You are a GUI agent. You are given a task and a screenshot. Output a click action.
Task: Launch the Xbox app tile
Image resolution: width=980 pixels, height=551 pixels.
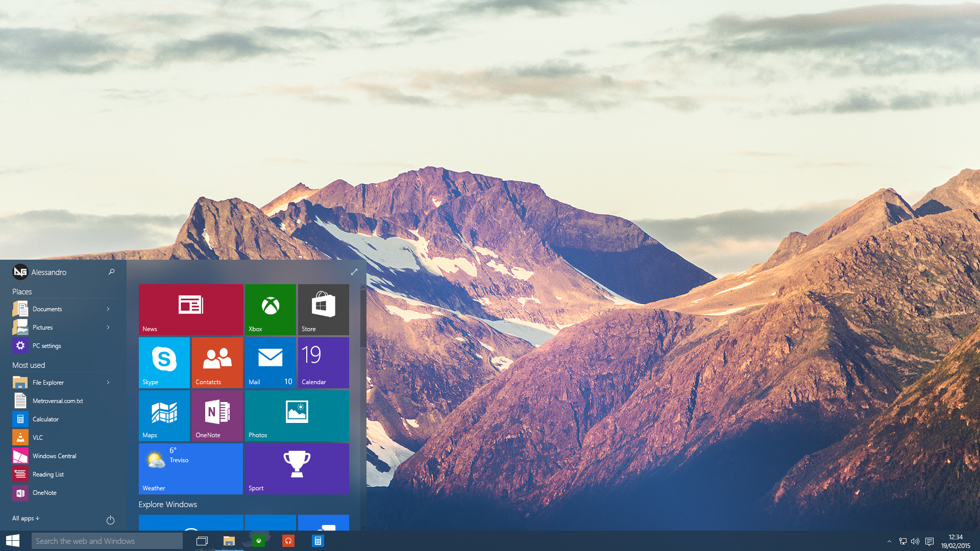click(270, 309)
